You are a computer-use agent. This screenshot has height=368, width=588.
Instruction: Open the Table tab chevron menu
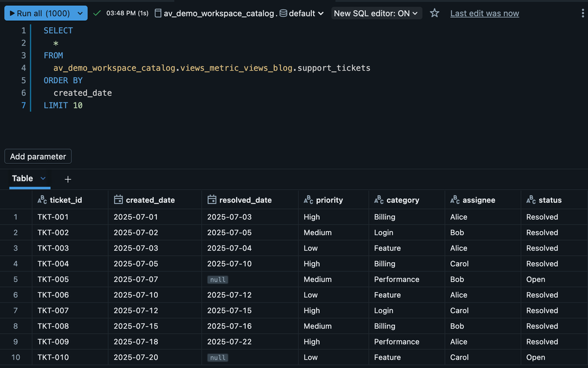tap(43, 178)
